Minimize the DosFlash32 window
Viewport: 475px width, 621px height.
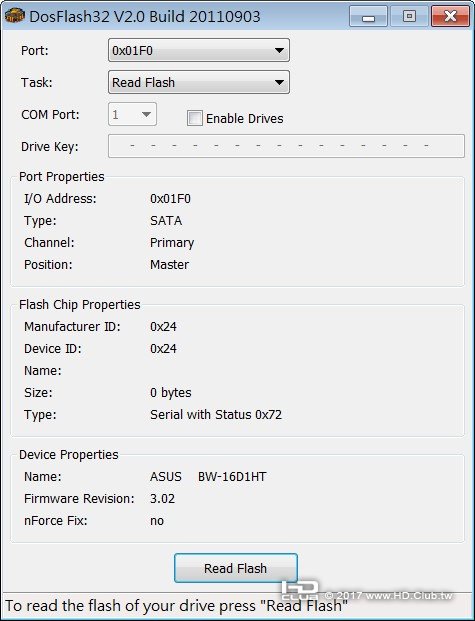pyautogui.click(x=368, y=16)
